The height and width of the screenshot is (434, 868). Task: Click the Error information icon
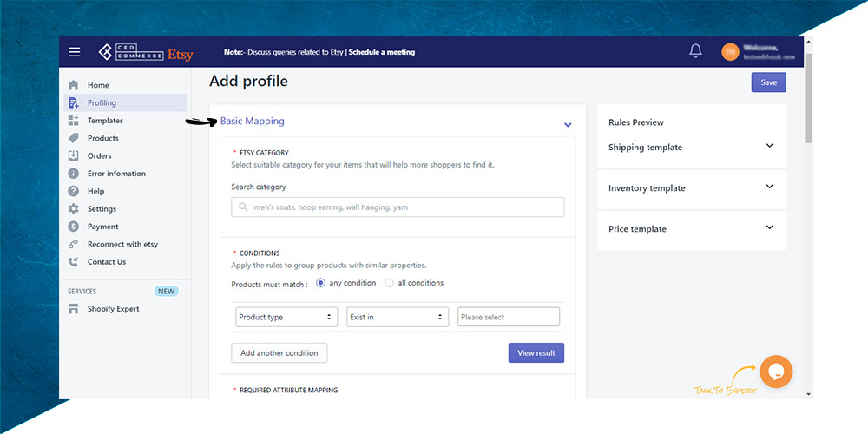(73, 174)
